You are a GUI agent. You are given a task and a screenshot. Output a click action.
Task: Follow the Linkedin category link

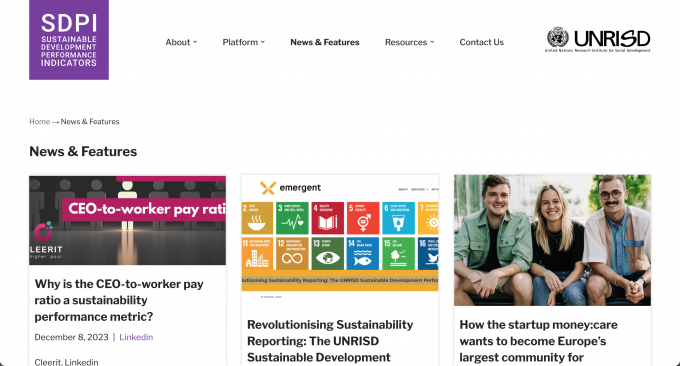point(136,337)
